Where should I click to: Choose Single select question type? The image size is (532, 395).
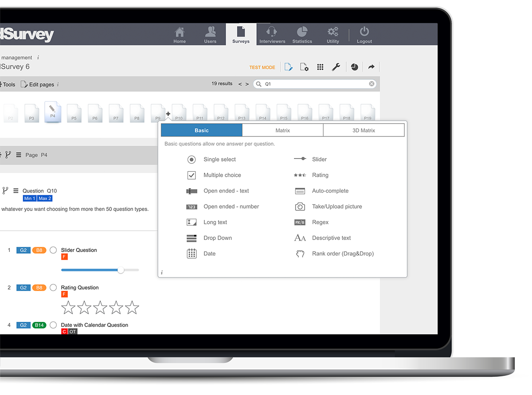[x=211, y=159]
